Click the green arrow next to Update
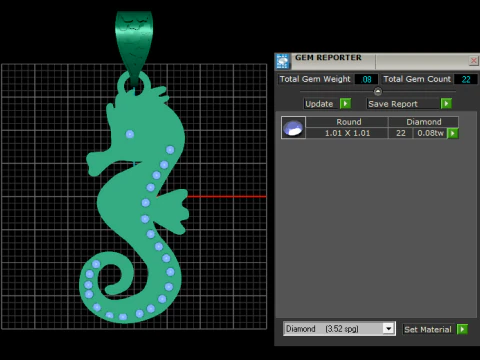This screenshot has height=360, width=480. [345, 104]
